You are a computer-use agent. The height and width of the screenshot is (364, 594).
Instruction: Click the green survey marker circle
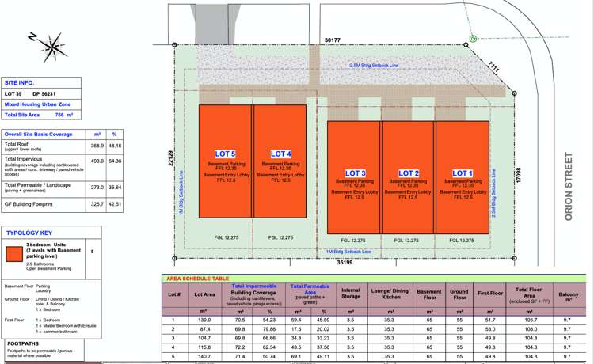pos(473,38)
